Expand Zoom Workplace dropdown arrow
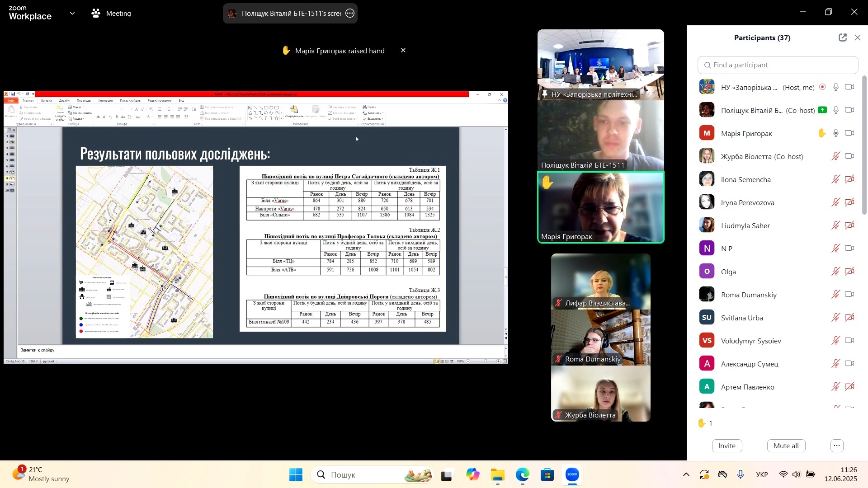Screen dimensions: 868x488 72,14
